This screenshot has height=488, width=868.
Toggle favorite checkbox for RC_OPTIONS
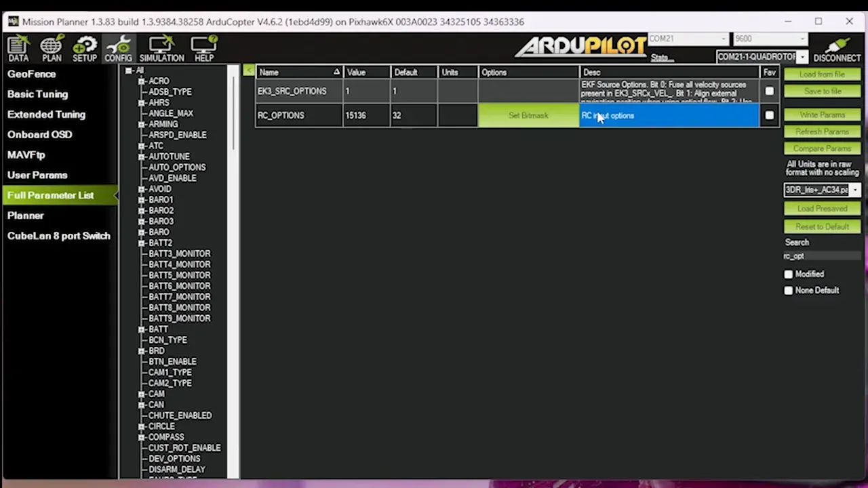pos(769,115)
